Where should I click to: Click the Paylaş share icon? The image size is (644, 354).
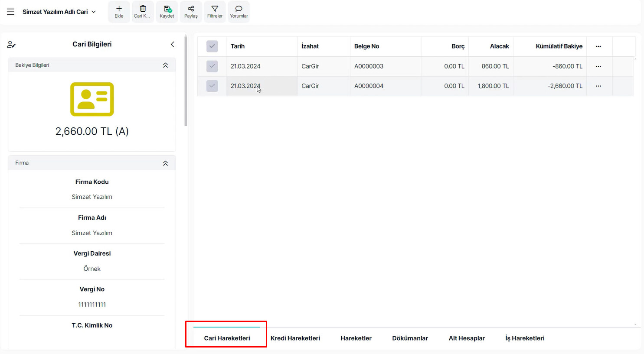(191, 9)
